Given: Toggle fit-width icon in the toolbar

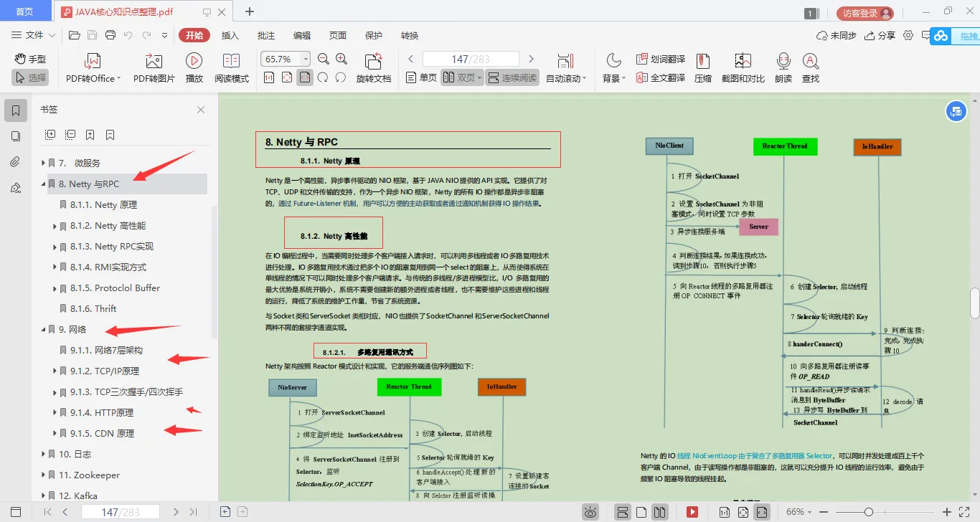Looking at the screenshot, I should click(x=305, y=77).
